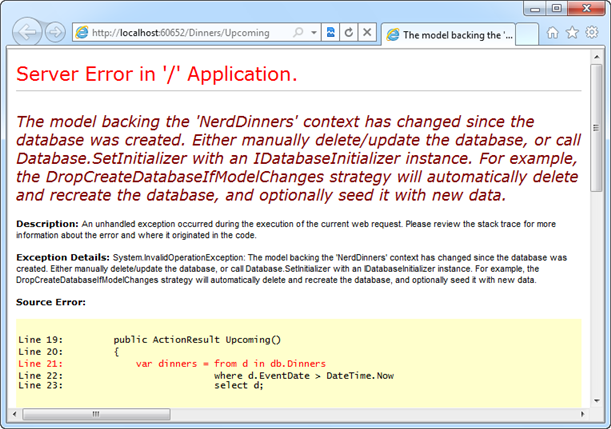Click 'where d.EventDate > DateTime.Now' code
This screenshot has height=429, width=611.
(x=304, y=376)
